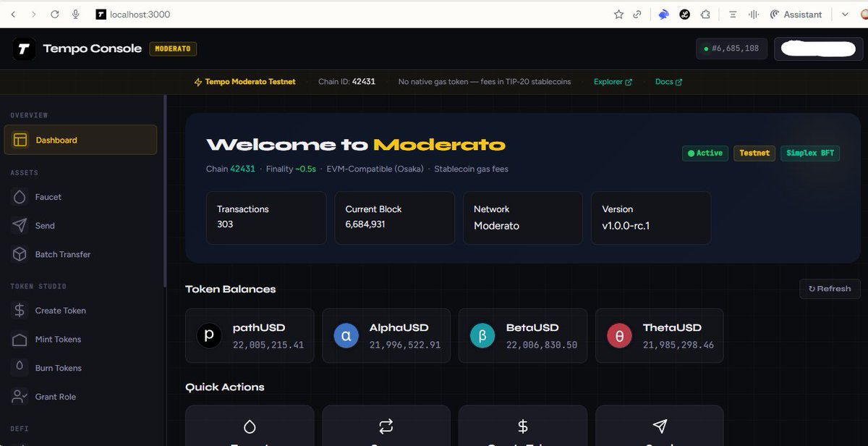Image resolution: width=868 pixels, height=446 pixels.
Task: Click the BetaUSD beta icon
Action: point(482,336)
